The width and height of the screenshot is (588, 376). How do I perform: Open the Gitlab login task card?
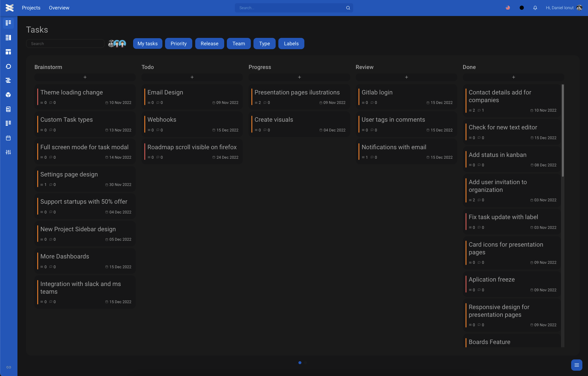[x=406, y=97]
